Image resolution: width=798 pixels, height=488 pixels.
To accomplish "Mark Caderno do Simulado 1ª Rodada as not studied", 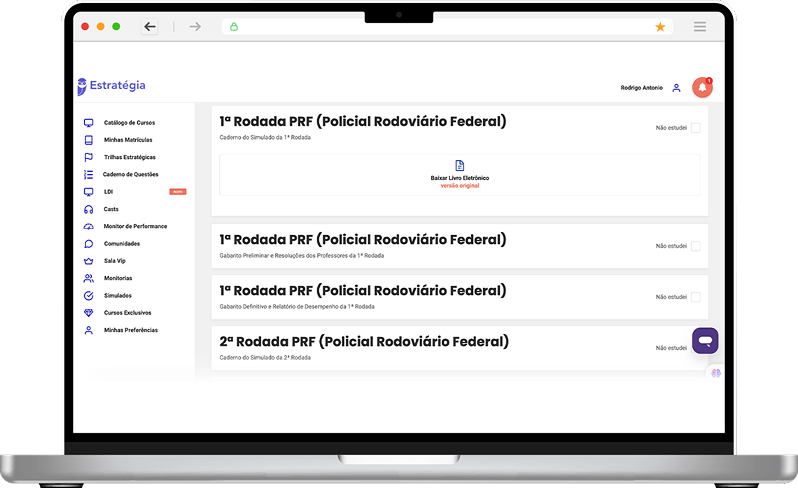I will [x=696, y=128].
